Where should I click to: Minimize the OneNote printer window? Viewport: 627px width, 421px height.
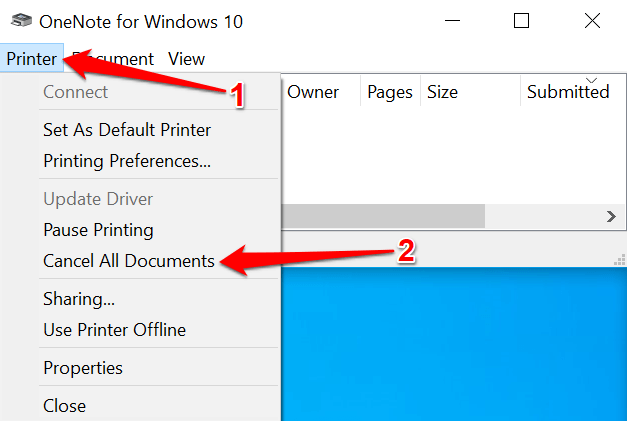(x=447, y=20)
